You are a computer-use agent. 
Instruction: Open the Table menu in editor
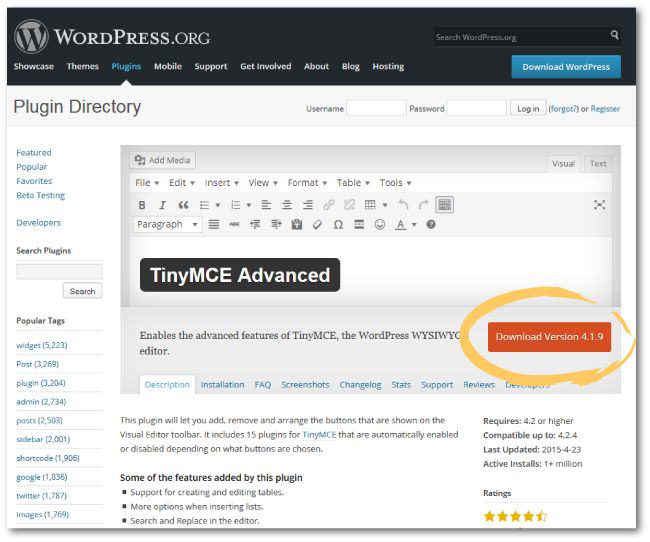353,183
